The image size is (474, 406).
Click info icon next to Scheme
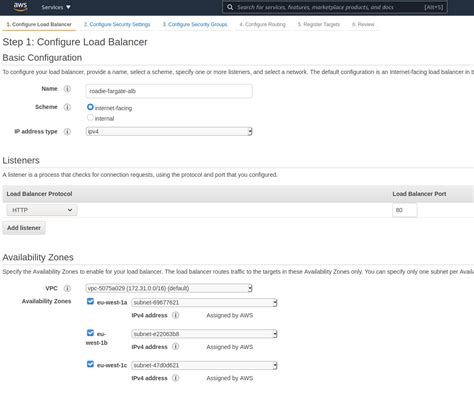67,107
